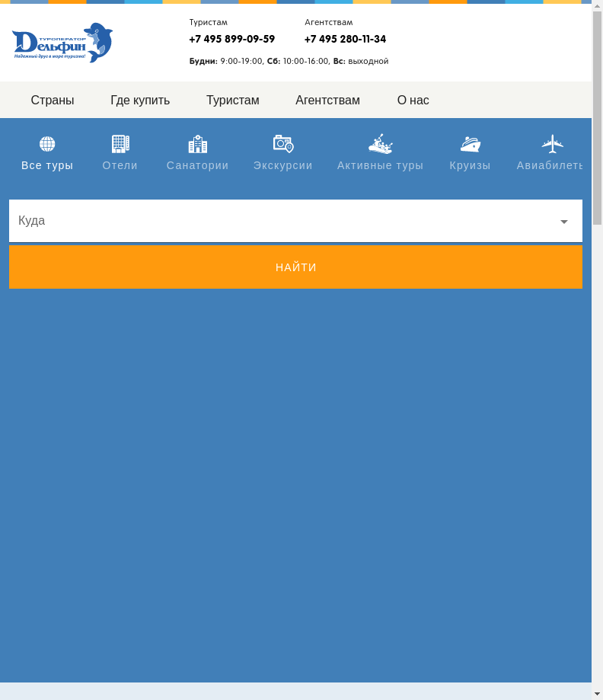Image resolution: width=603 pixels, height=700 pixels.
Task: Click into the Куда destination field
Action: [295, 221]
